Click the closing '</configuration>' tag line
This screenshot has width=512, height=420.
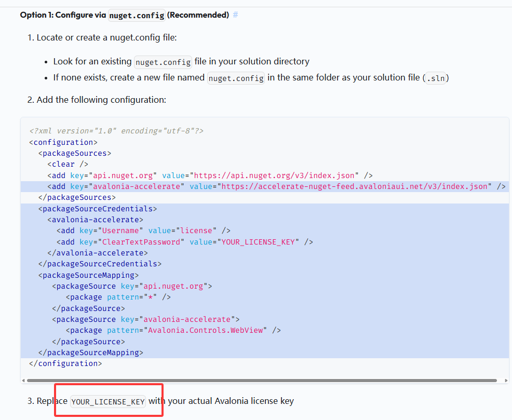click(x=65, y=363)
